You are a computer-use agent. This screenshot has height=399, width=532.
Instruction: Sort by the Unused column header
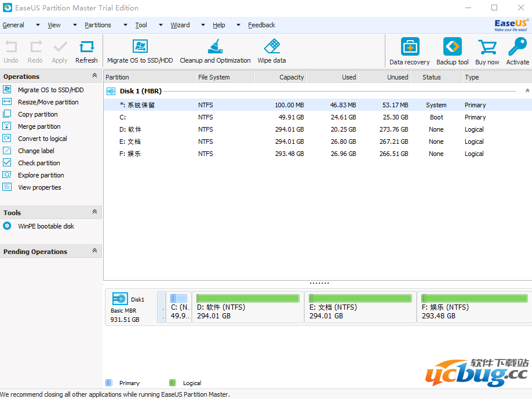tap(384, 77)
